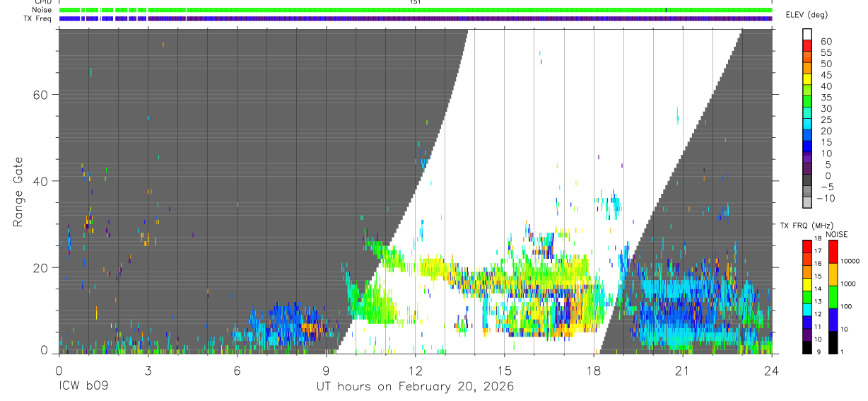Click the blue TX Freq status bar

(416, 18)
